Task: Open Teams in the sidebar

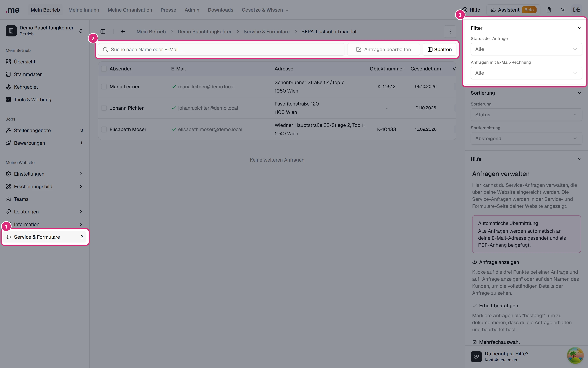Action: click(45, 199)
